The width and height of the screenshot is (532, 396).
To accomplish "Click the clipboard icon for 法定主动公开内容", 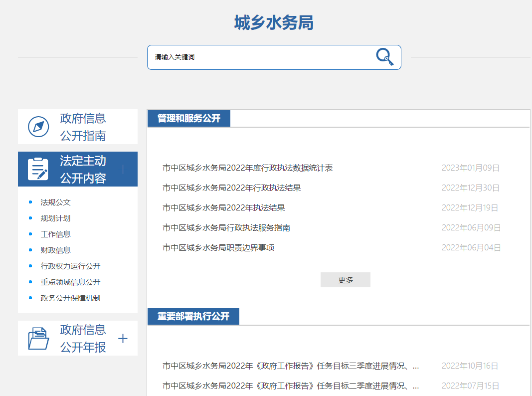I will point(38,169).
